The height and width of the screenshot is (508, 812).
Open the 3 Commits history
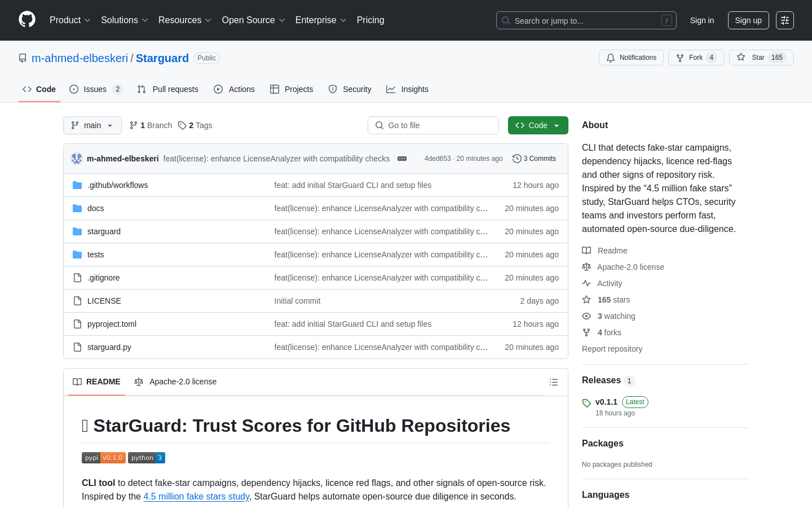tap(534, 159)
